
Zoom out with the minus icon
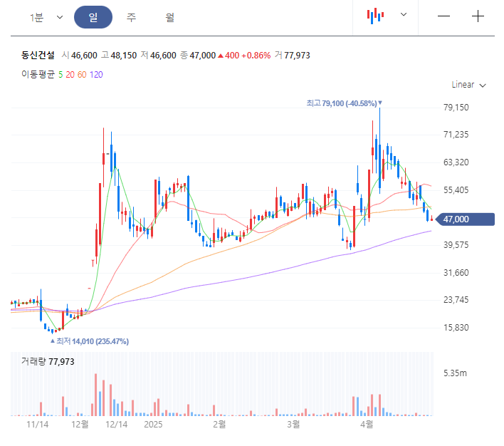point(443,16)
